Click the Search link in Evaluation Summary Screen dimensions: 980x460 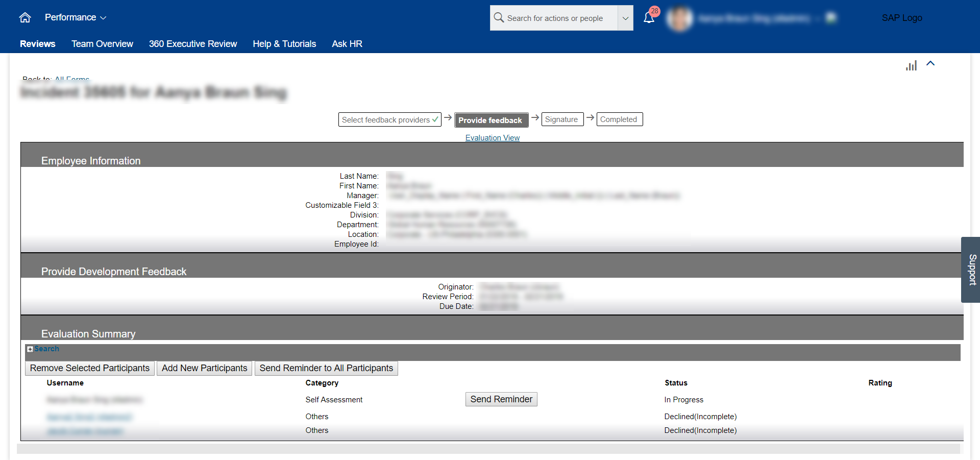tap(46, 349)
